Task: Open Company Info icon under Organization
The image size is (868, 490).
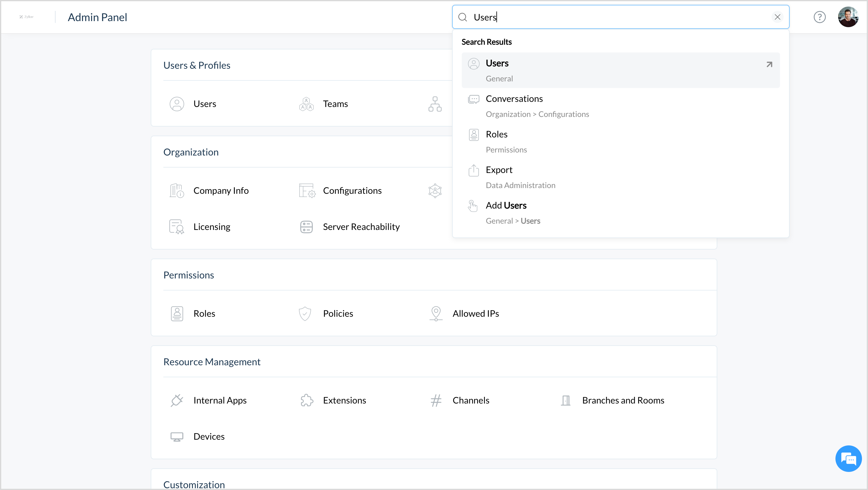Action: coord(177,191)
